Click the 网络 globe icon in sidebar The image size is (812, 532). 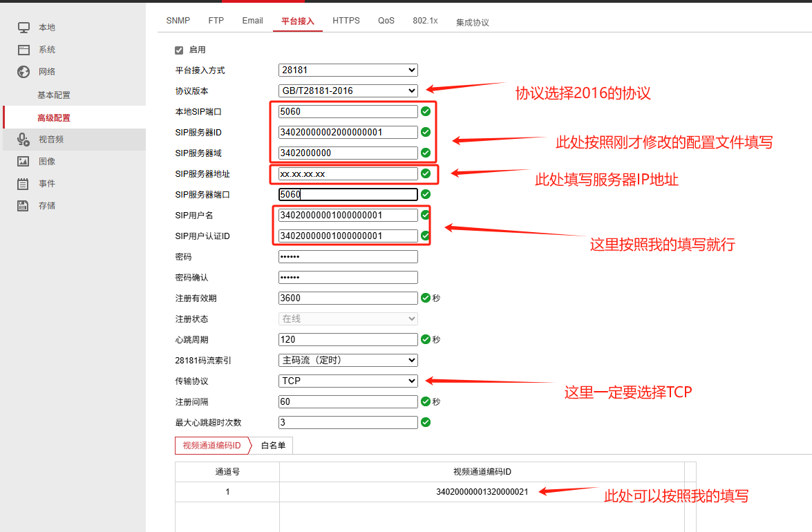(x=23, y=71)
